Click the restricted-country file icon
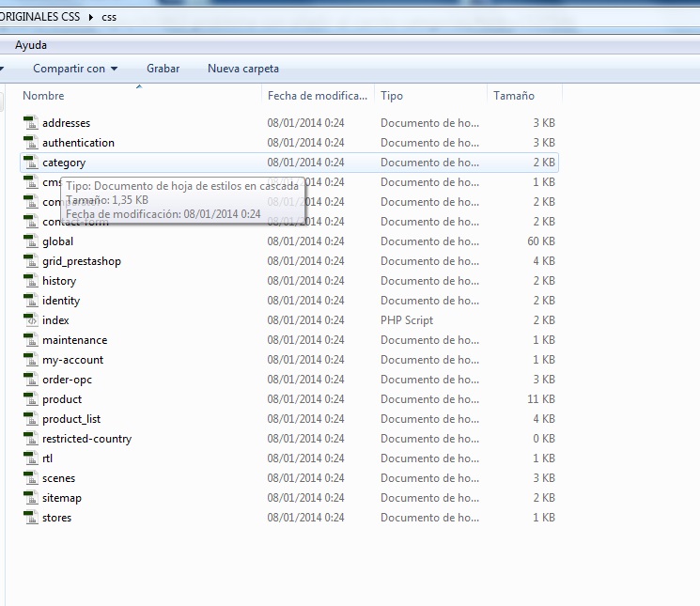 pyautogui.click(x=31, y=438)
